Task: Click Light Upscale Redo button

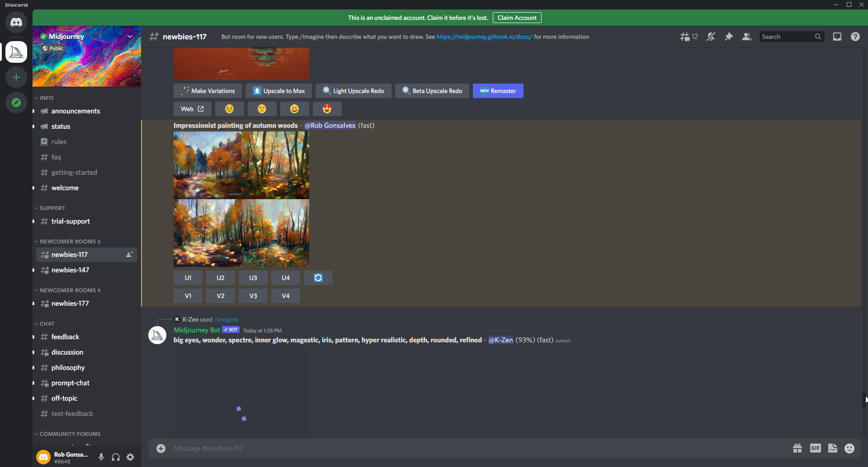Action: 354,91
